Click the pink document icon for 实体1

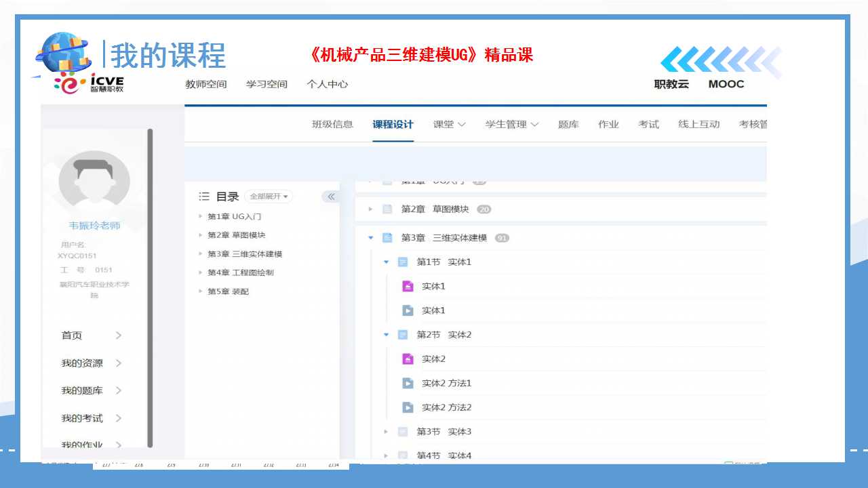(408, 286)
